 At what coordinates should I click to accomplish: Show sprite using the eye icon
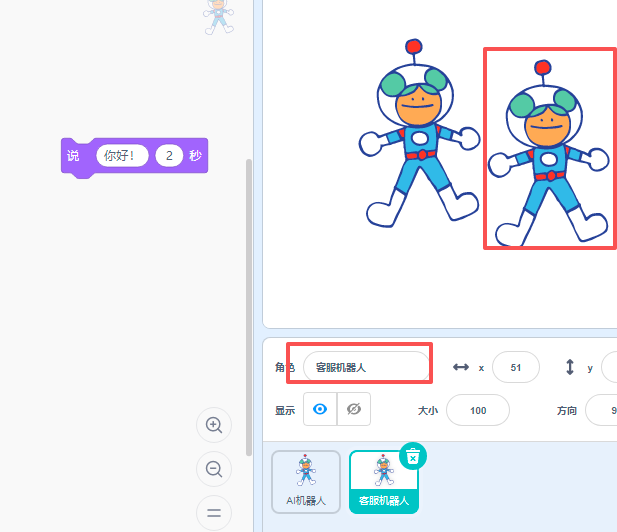point(320,409)
